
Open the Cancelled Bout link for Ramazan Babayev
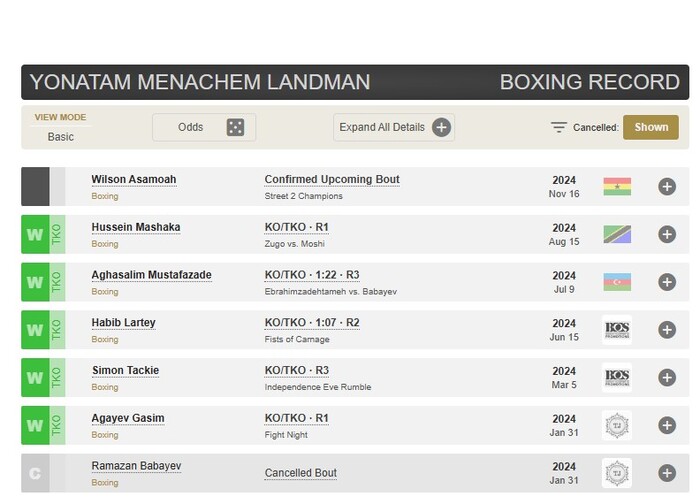pyautogui.click(x=300, y=473)
